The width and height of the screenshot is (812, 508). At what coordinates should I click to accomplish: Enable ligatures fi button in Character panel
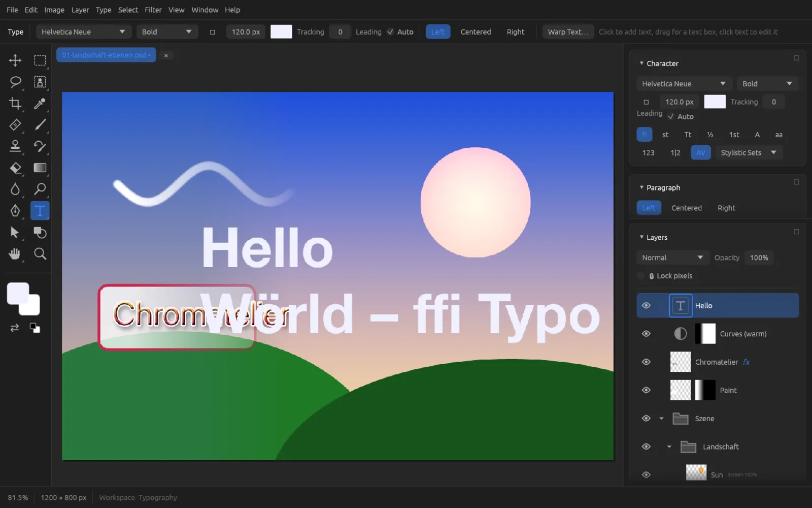point(645,135)
